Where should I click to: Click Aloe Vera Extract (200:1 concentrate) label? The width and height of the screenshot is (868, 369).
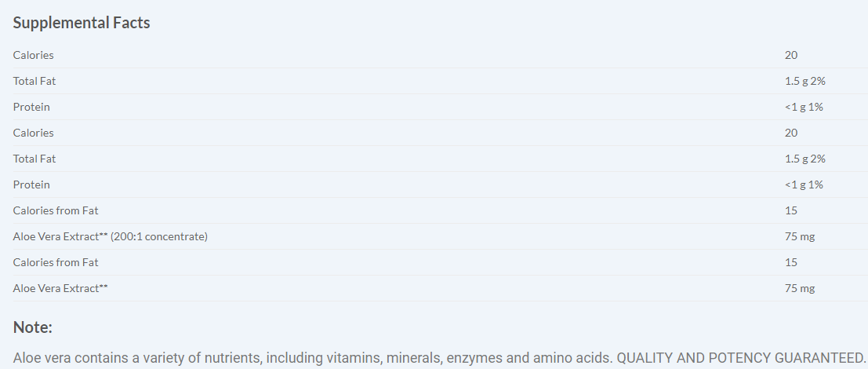(x=111, y=236)
